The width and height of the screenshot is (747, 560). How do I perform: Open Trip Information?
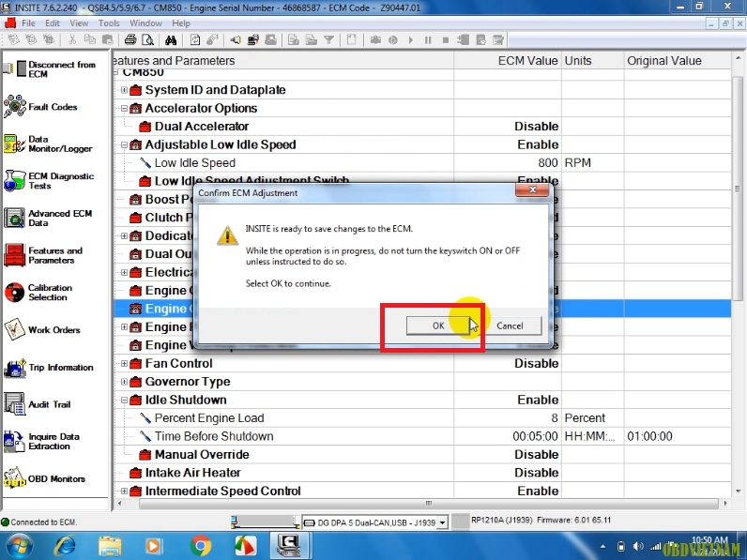click(x=49, y=367)
